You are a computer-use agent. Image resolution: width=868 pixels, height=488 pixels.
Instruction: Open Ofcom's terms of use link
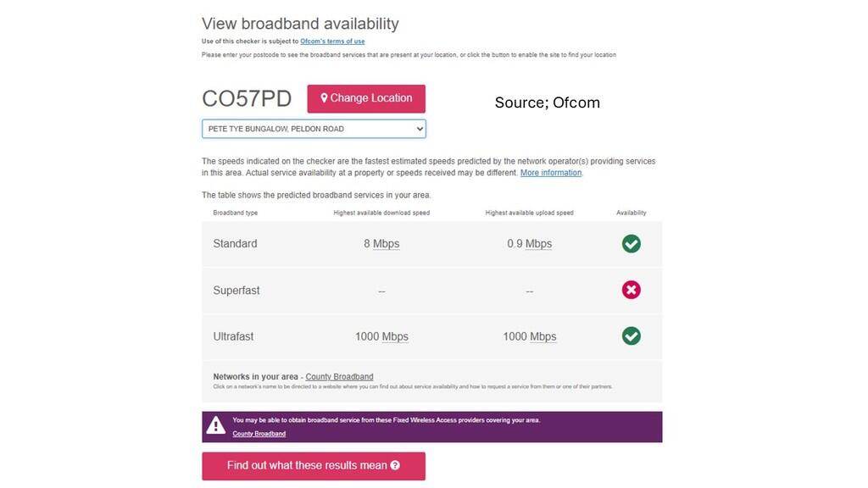tap(332, 42)
